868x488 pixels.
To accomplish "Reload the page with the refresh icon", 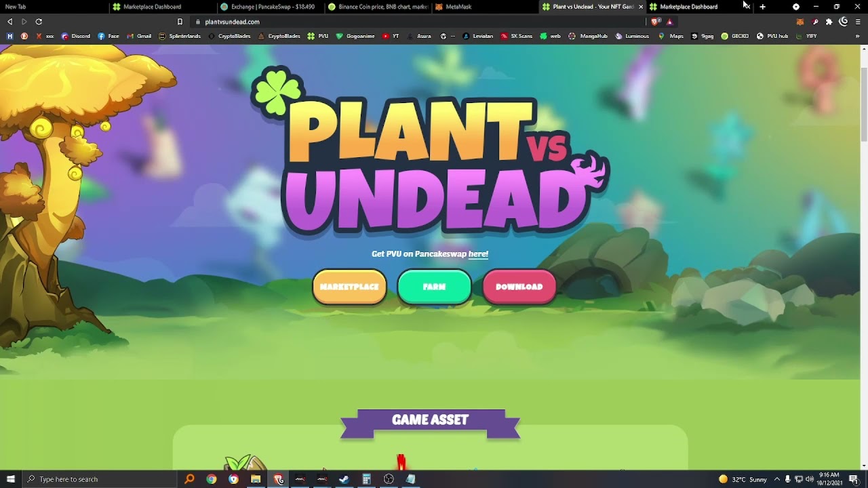I will (39, 22).
